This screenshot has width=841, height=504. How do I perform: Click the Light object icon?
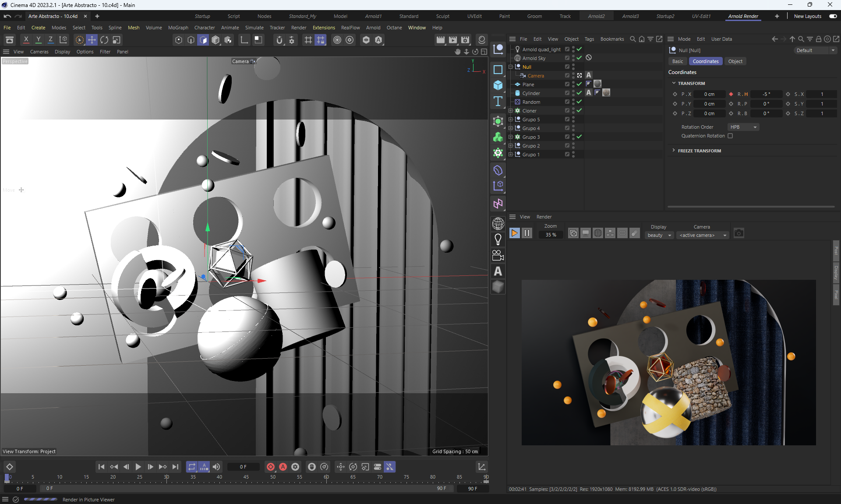pos(498,239)
